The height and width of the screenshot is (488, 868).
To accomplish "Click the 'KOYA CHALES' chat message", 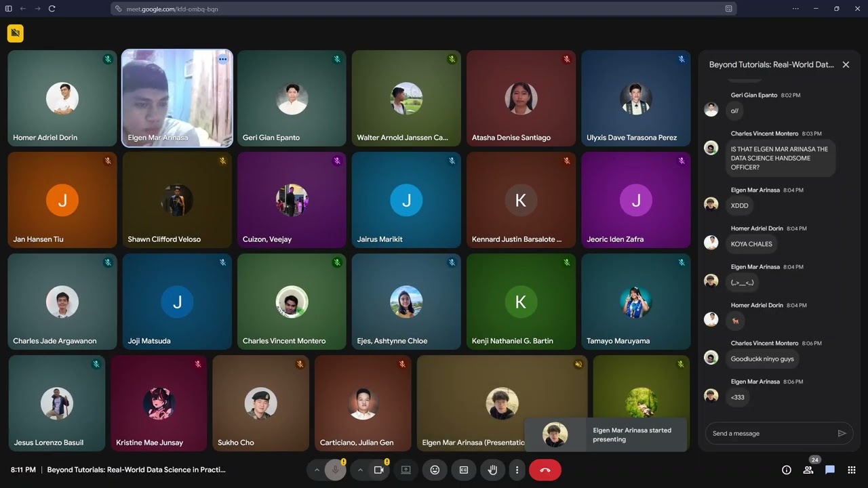I will click(751, 244).
